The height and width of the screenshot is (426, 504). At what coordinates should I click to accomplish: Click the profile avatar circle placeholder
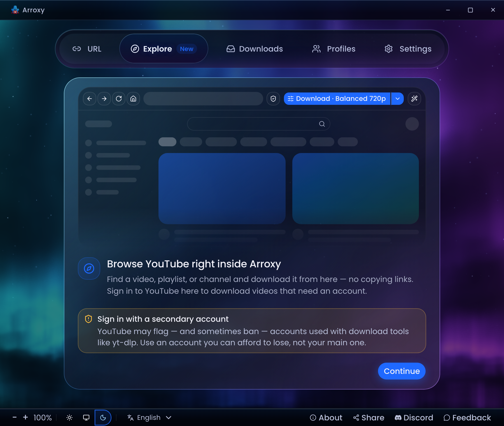[x=412, y=124]
